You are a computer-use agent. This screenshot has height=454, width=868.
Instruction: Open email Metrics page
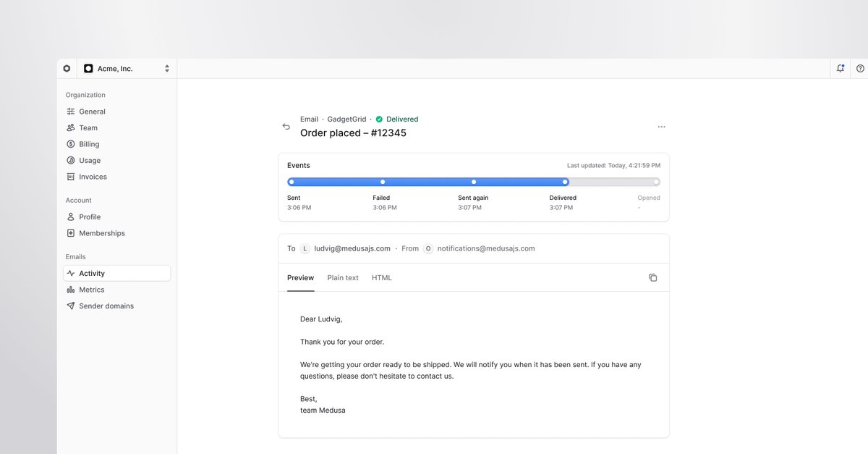click(x=116, y=290)
